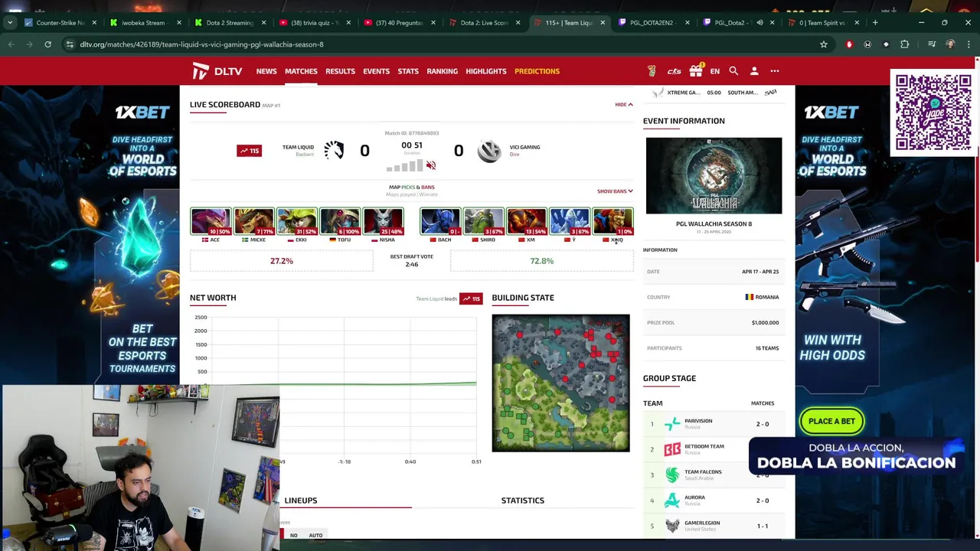Open the Highlights menu
The width and height of the screenshot is (980, 551).
coord(486,71)
